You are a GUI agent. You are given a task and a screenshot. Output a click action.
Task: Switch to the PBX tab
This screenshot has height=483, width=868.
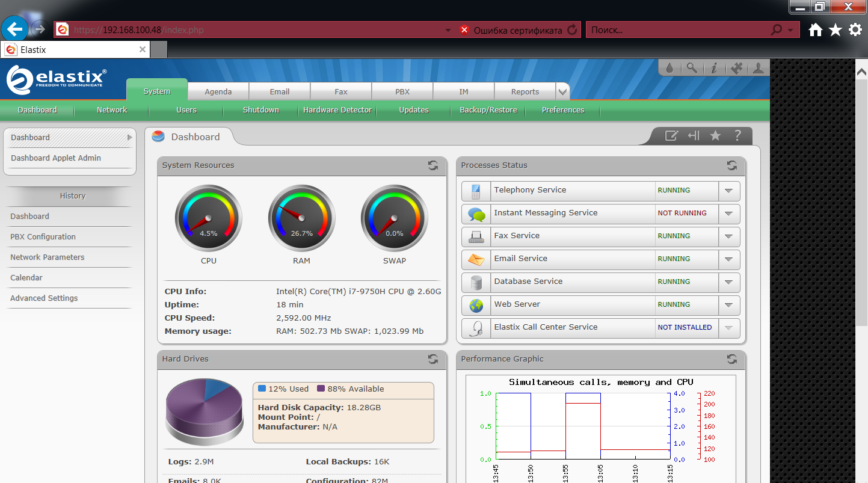(402, 91)
